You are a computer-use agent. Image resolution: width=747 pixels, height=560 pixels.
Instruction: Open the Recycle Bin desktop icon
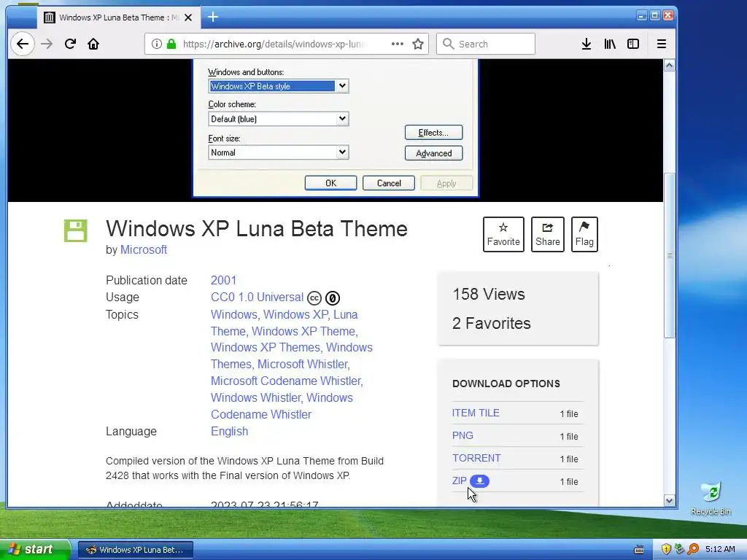point(711,499)
